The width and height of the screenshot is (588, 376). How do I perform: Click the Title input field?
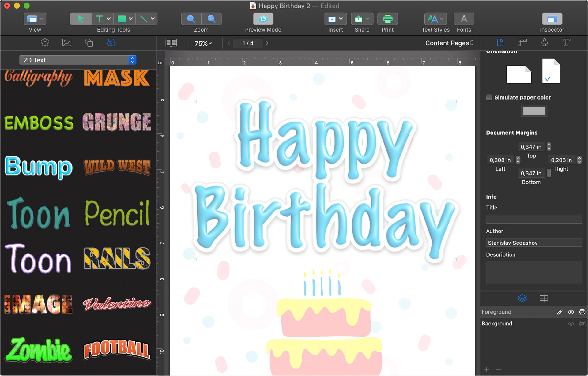click(x=534, y=219)
